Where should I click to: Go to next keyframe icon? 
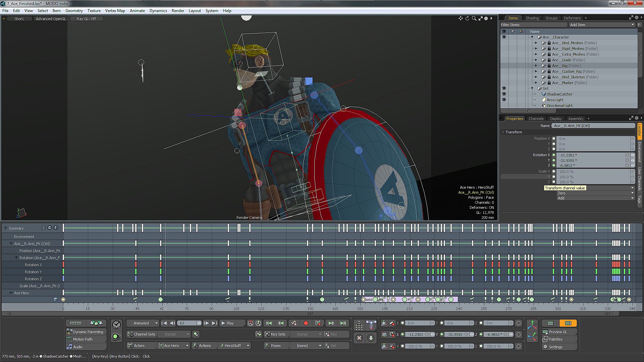(x=331, y=323)
